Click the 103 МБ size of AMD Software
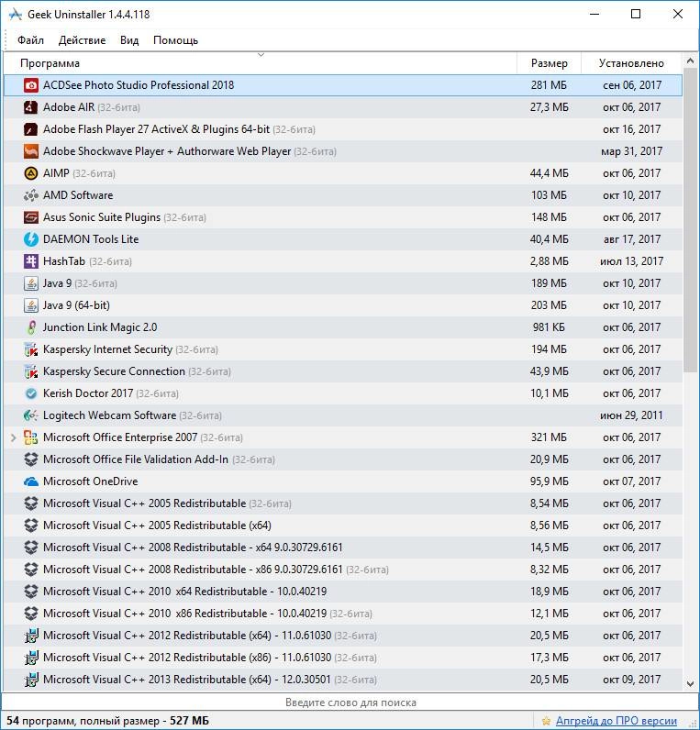Image resolution: width=700 pixels, height=730 pixels. (x=549, y=195)
